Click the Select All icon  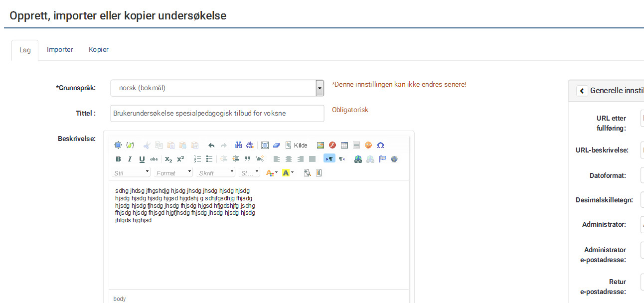[265, 146]
